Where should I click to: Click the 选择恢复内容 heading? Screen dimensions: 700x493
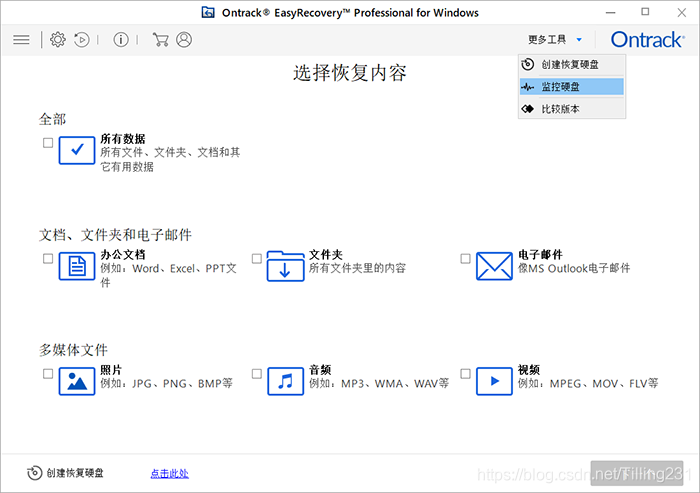(350, 73)
